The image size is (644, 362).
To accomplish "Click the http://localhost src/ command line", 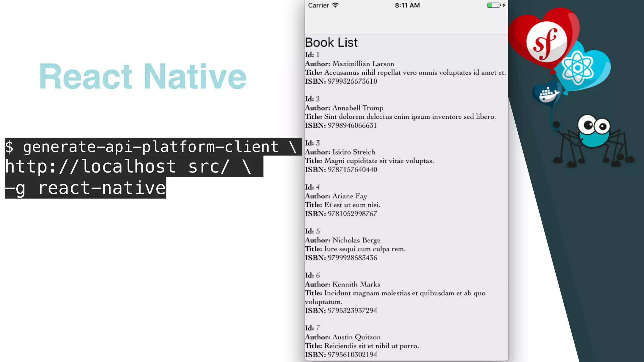I will coord(134,166).
